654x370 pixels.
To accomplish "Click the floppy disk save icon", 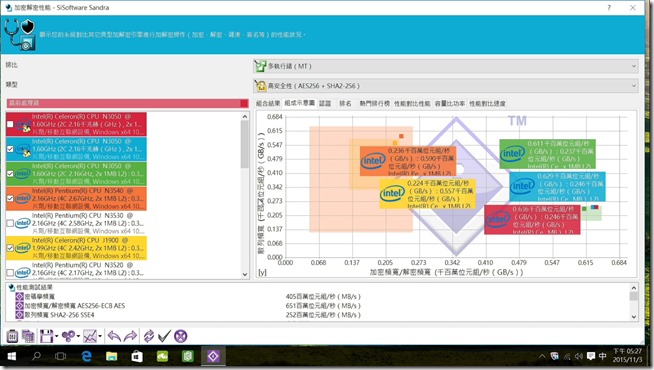I will pyautogui.click(x=46, y=336).
